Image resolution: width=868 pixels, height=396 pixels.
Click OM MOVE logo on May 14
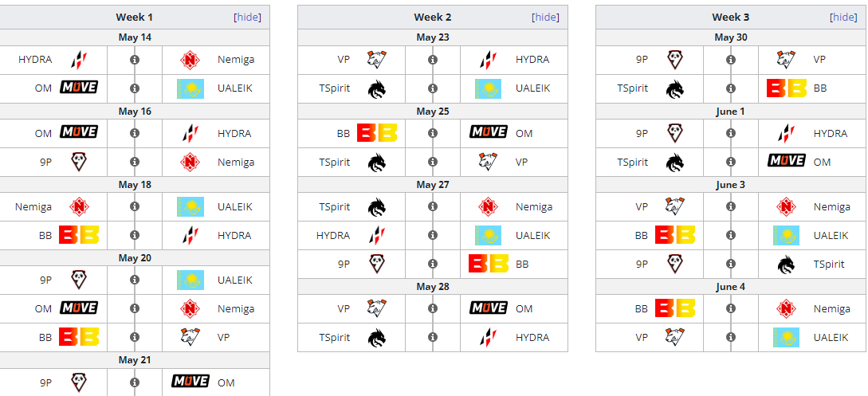[x=78, y=88]
